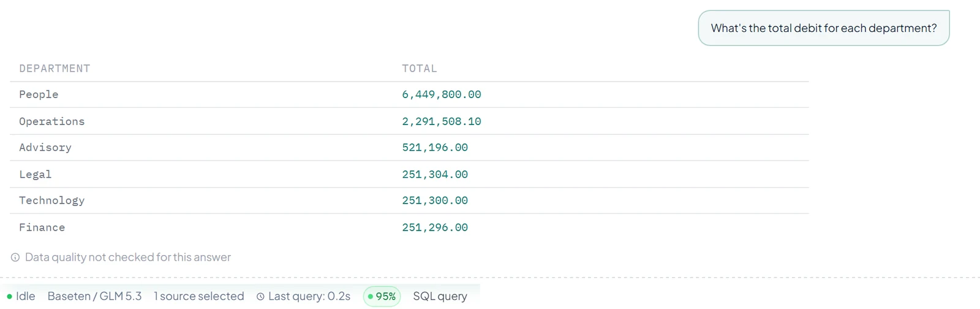Click the 1 source selected label
The image size is (980, 309).
tap(199, 296)
